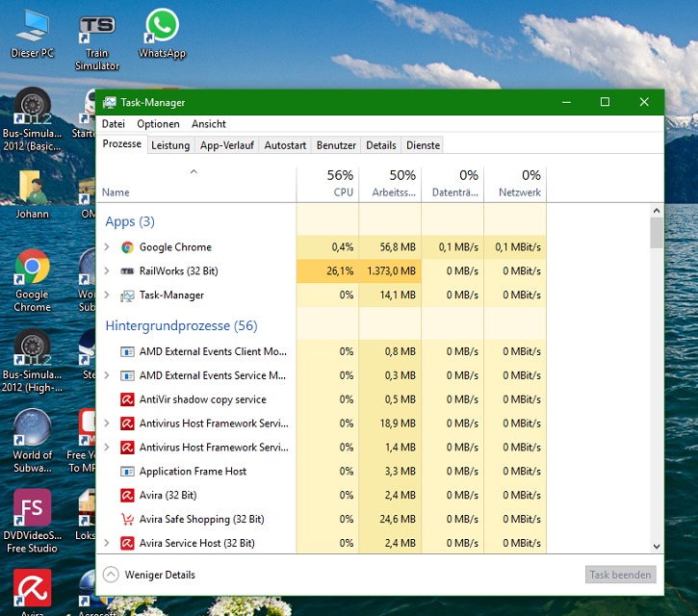This screenshot has height=616, width=698.
Task: Sort by Arbeitsspeicher column header
Action: [390, 183]
